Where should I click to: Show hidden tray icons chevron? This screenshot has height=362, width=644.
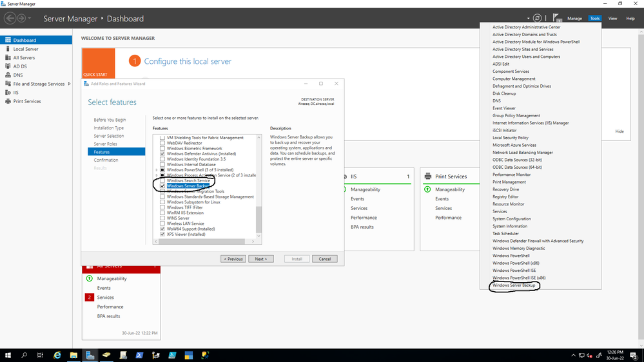point(573,356)
